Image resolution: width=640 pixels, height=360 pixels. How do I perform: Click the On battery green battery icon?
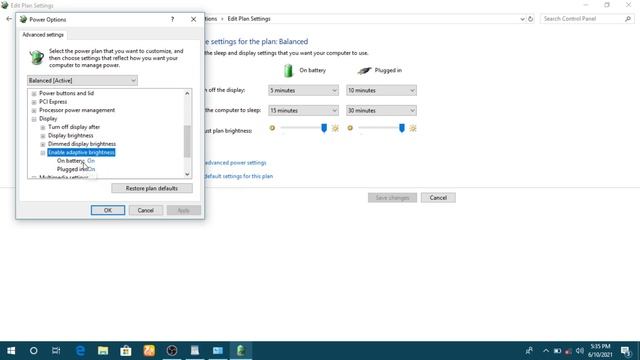click(288, 70)
